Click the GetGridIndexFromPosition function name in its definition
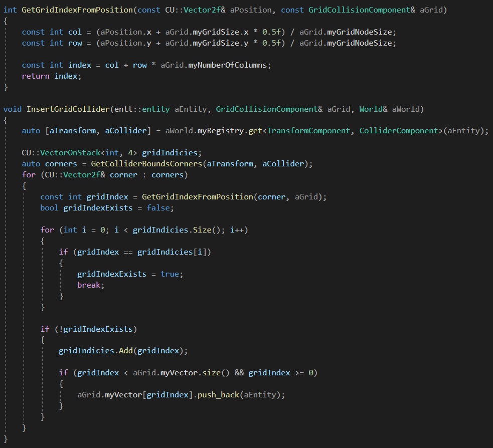493x448 pixels. [x=77, y=10]
